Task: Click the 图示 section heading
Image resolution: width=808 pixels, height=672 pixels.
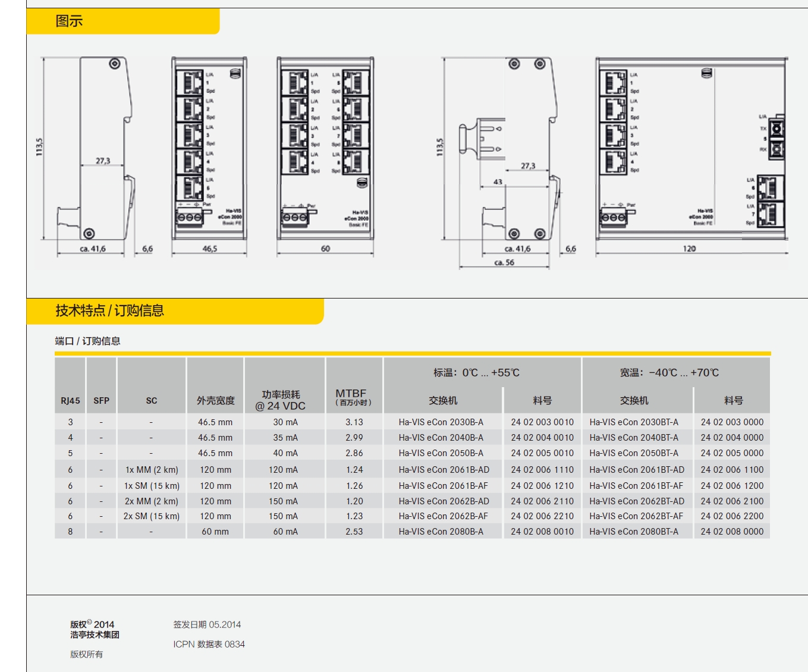Action: tap(69, 21)
